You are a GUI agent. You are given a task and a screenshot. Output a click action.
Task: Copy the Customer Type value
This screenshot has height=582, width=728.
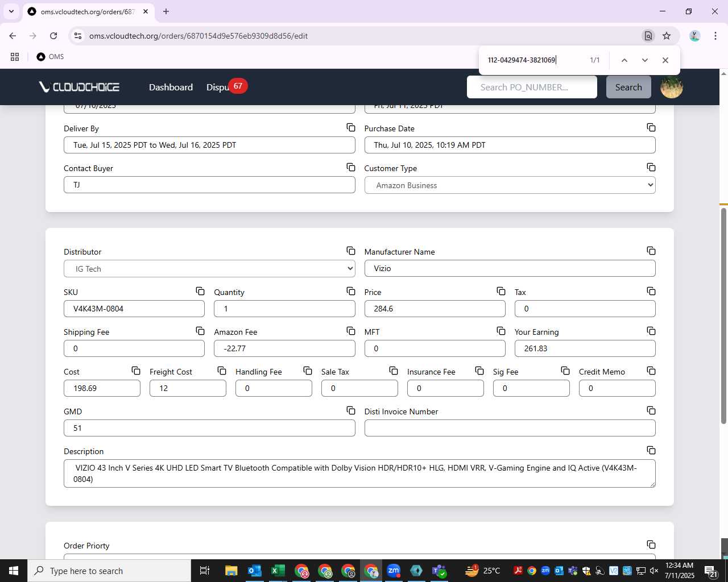651,167
